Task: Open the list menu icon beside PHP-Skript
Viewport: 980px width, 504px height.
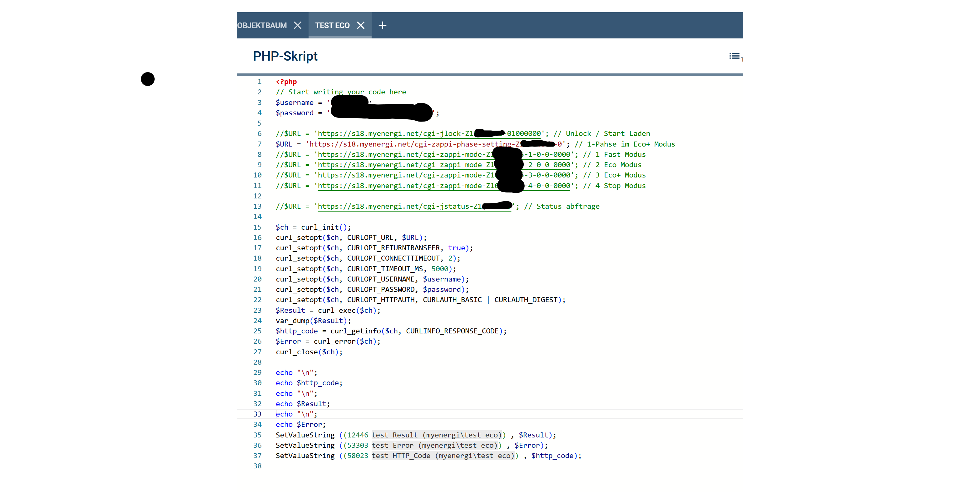Action: tap(735, 56)
